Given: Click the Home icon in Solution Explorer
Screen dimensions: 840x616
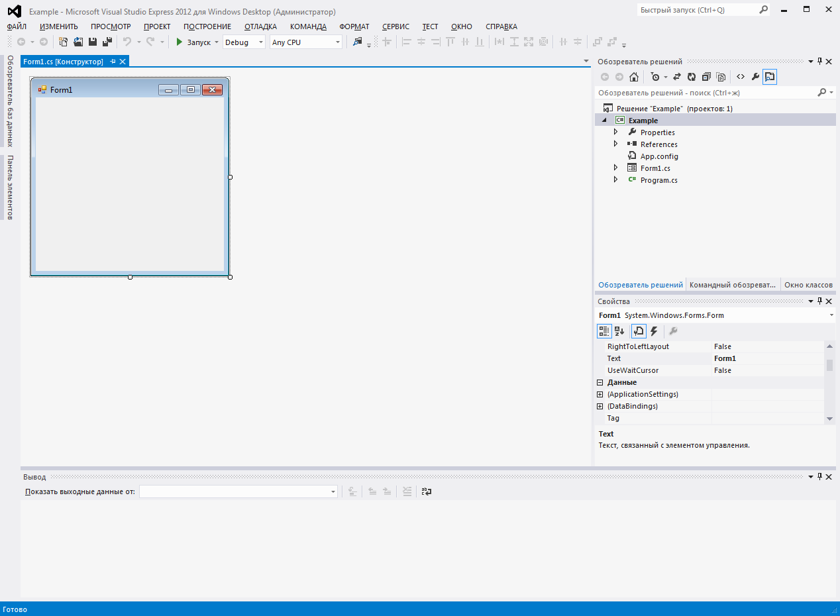Looking at the screenshot, I should 634,77.
